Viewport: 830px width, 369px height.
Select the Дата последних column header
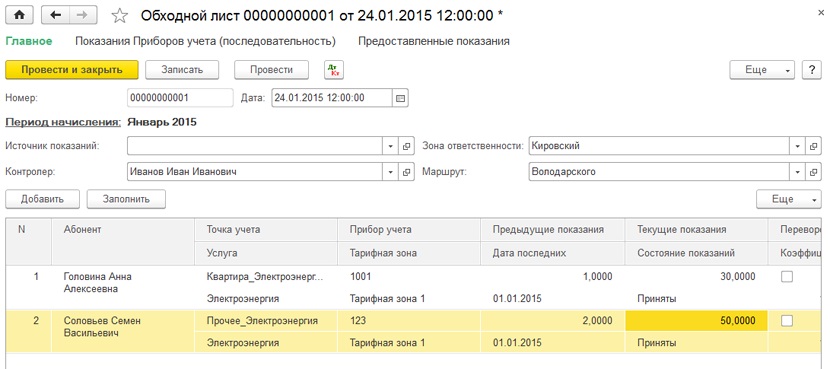click(x=552, y=253)
